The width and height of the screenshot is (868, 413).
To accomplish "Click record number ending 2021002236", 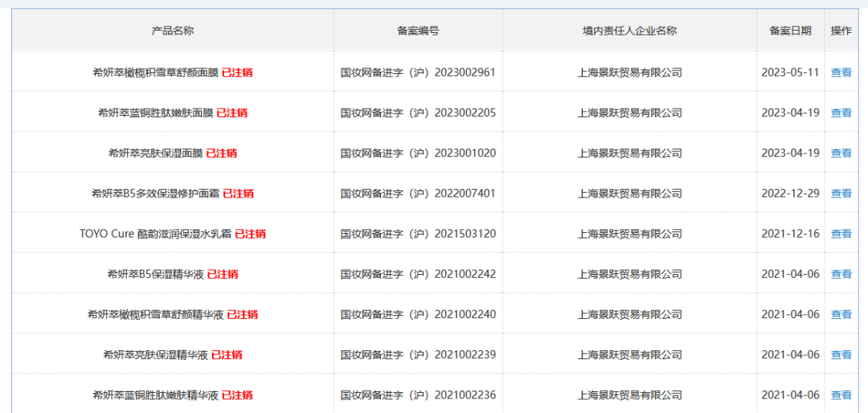I will coord(418,395).
